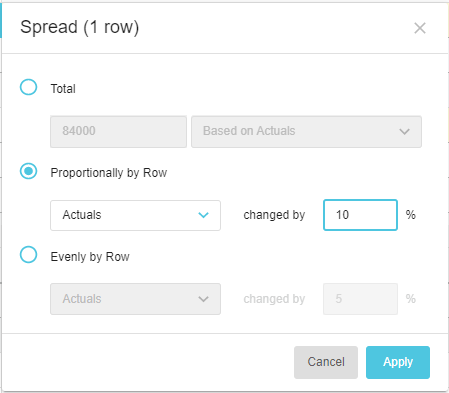
Task: Select the Proportionally by Row radio button
Action: point(28,171)
